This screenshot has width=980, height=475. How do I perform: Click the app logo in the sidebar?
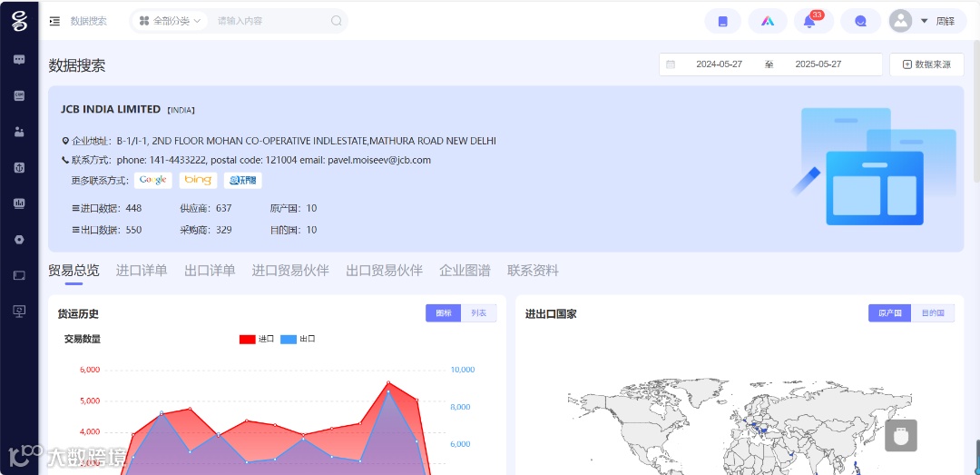tap(19, 21)
